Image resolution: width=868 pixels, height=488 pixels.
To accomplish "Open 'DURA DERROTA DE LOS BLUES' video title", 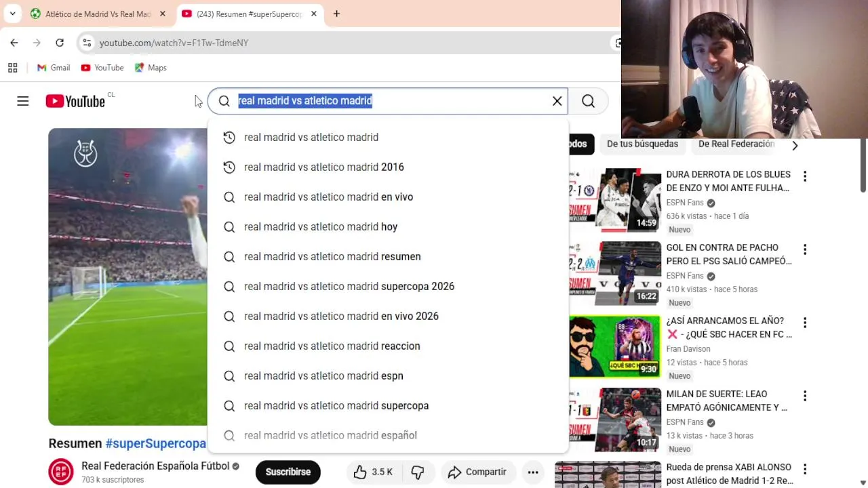I will click(x=728, y=181).
